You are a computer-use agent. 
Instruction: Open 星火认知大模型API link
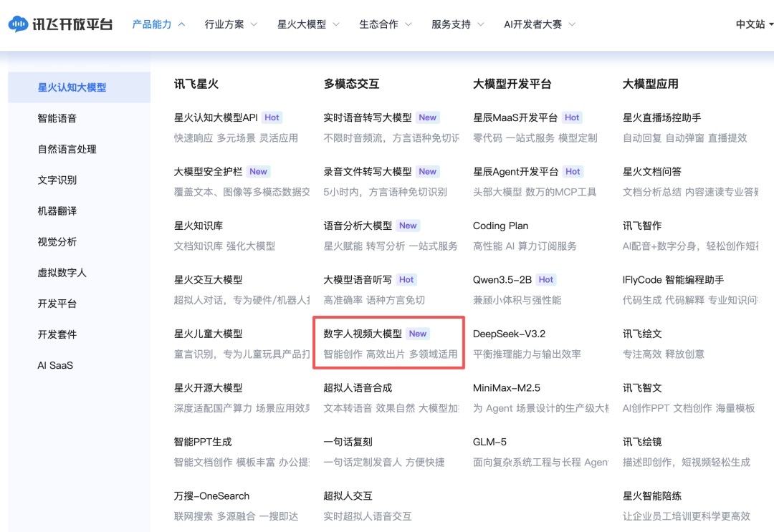point(216,117)
